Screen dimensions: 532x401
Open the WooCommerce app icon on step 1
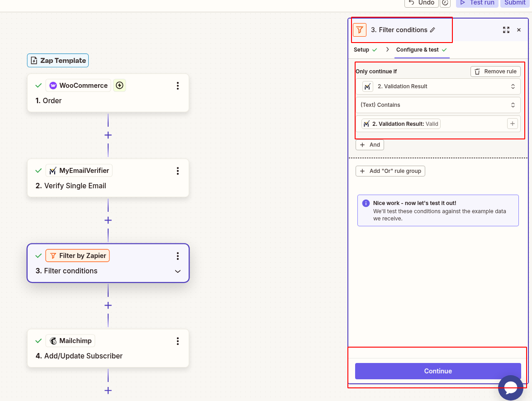click(x=53, y=85)
